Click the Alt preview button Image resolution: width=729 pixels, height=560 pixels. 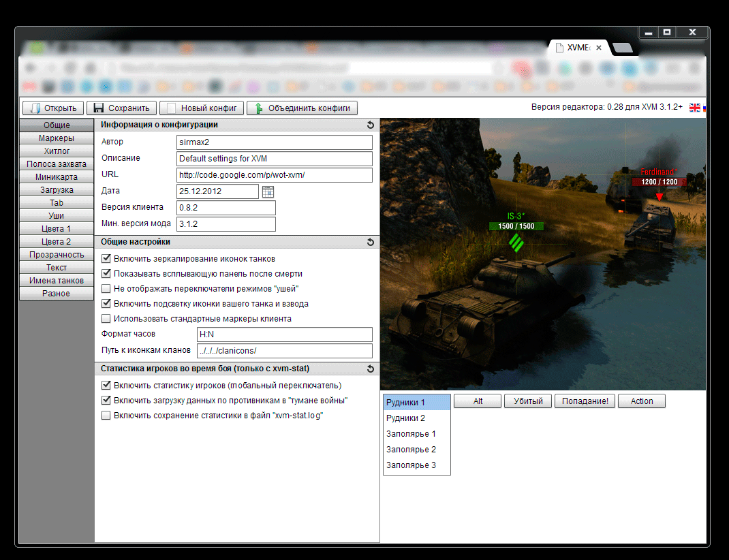click(x=478, y=401)
